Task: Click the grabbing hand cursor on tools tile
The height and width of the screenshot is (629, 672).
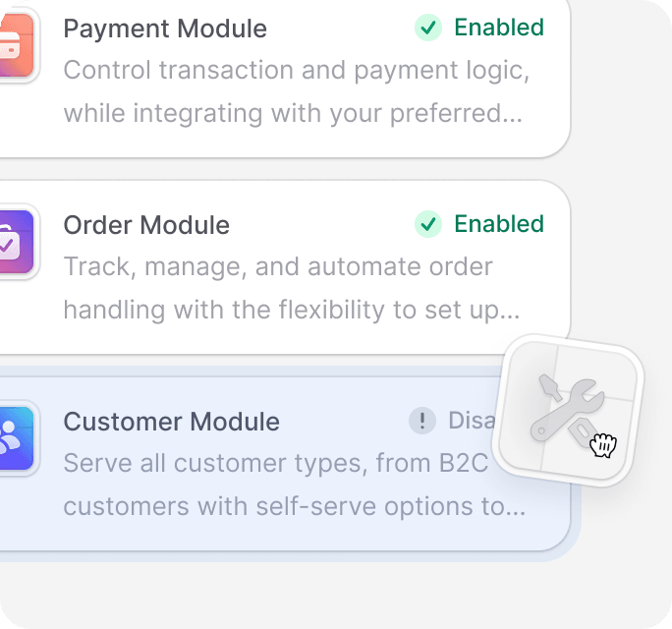Action: [603, 445]
